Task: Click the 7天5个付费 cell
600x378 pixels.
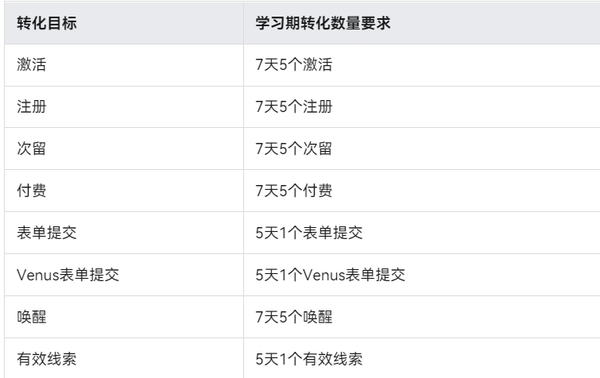Action: click(x=294, y=191)
